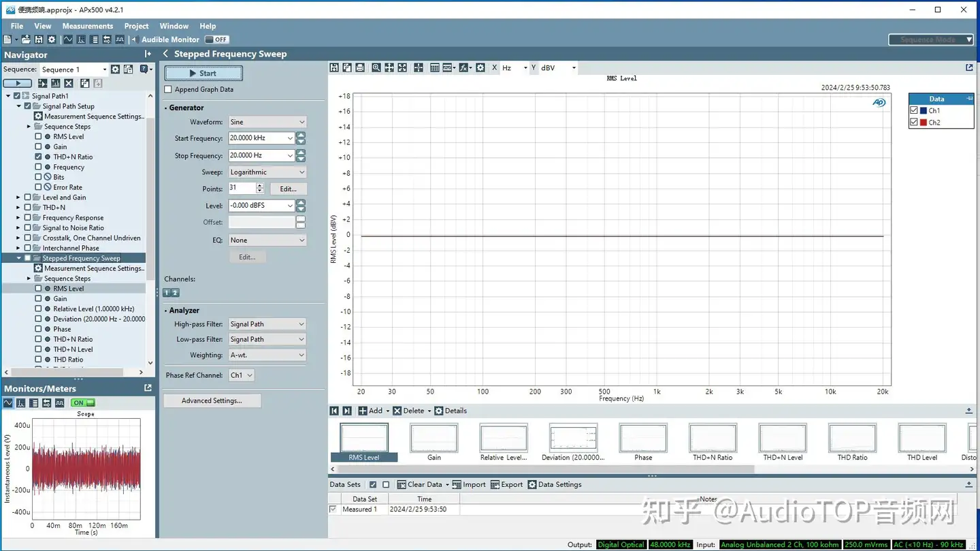The image size is (980, 551).
Task: Print the graph
Action: coord(360,67)
